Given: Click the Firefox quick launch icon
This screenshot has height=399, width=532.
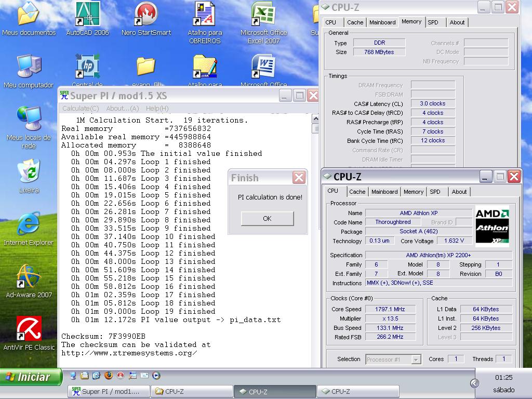Looking at the screenshot, I should coord(109,375).
